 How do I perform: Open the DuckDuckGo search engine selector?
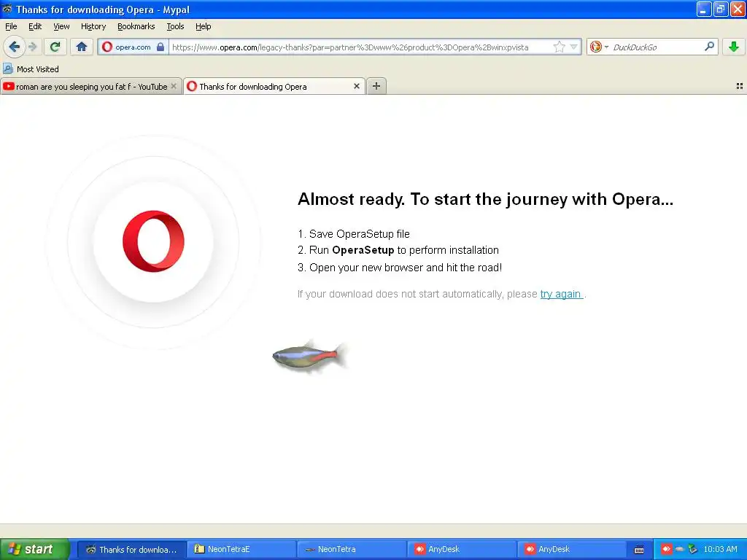599,47
